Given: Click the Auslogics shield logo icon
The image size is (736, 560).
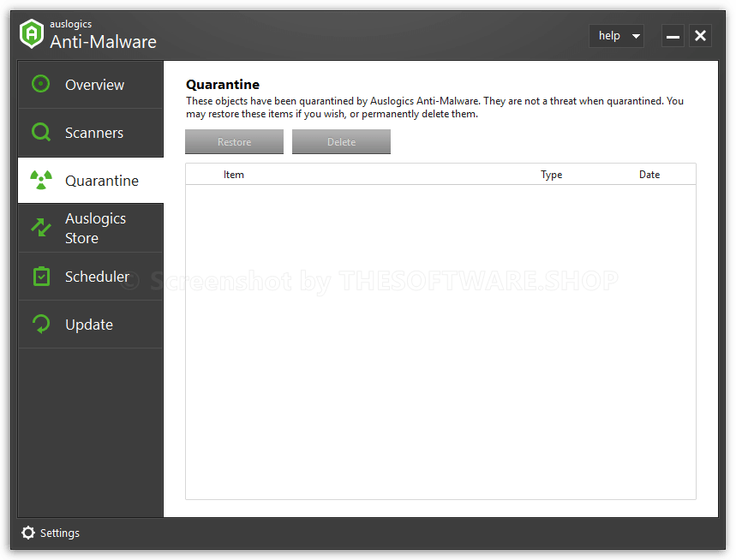Looking at the screenshot, I should 32,33.
